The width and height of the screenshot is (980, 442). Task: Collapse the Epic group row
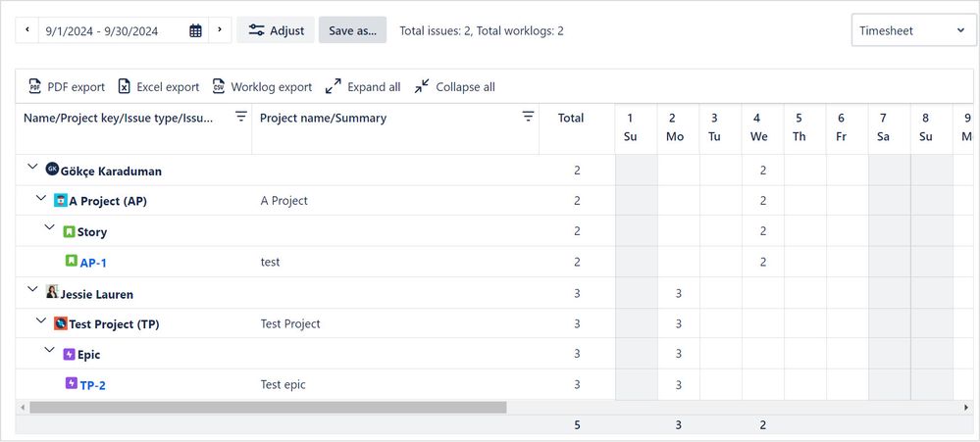[49, 350]
